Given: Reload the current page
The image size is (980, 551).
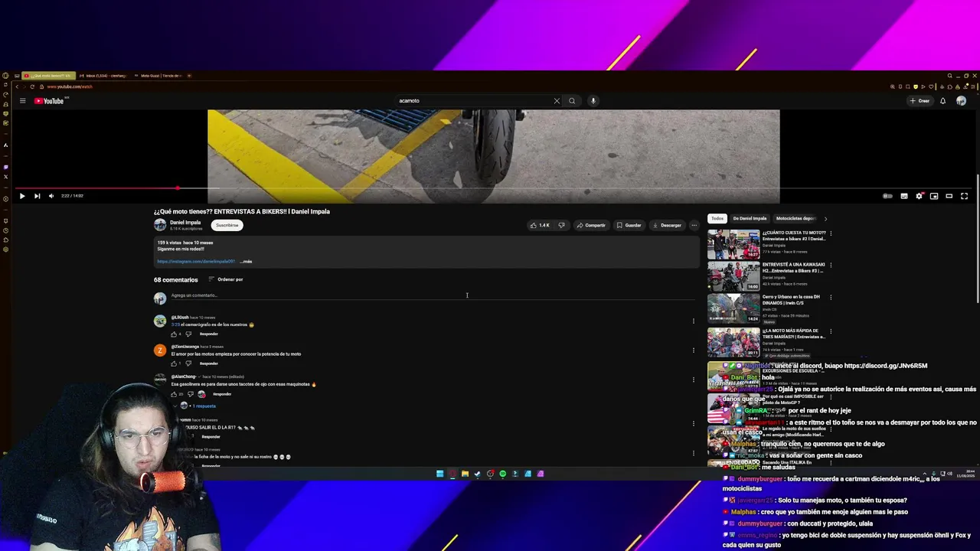Looking at the screenshot, I should click(x=32, y=86).
